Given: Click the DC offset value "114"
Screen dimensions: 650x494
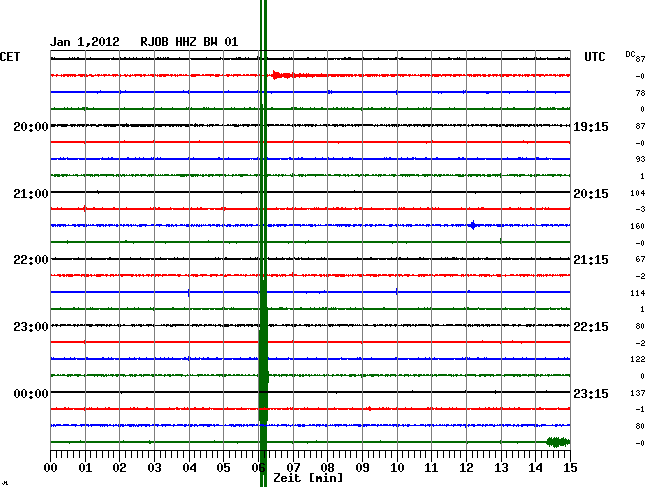Looking at the screenshot, I should coord(638,293).
